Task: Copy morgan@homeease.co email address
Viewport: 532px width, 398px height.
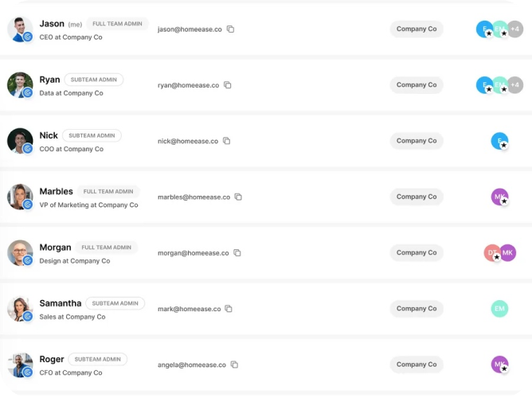Action: (x=237, y=252)
